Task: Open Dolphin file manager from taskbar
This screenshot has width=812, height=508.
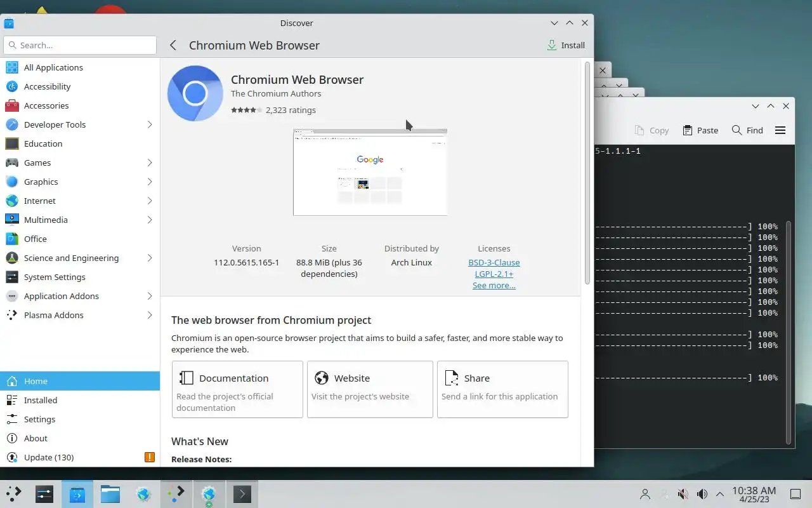Action: [110, 493]
